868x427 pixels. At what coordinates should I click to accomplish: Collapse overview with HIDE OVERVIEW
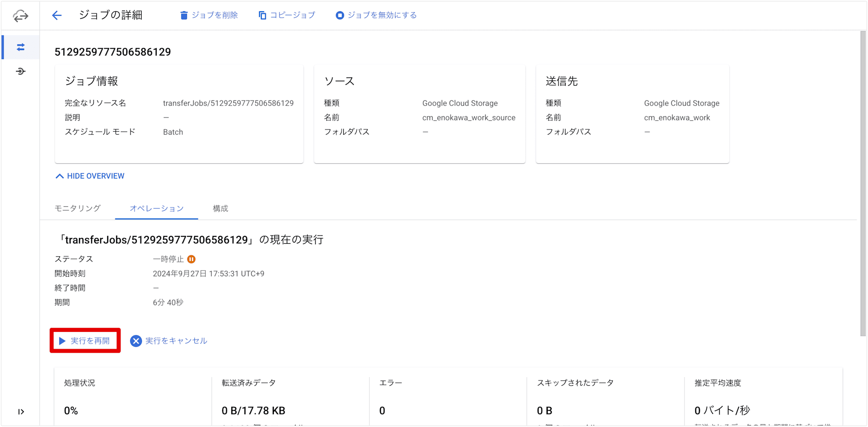[x=90, y=176]
